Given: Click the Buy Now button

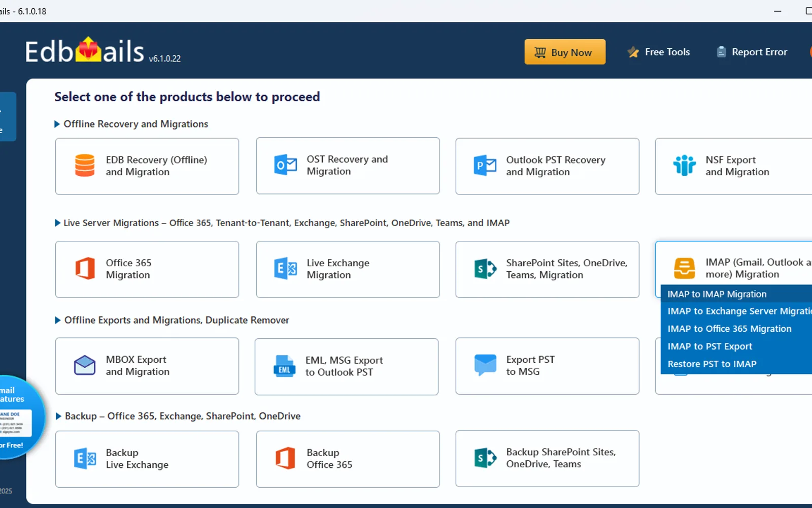Looking at the screenshot, I should 565,52.
